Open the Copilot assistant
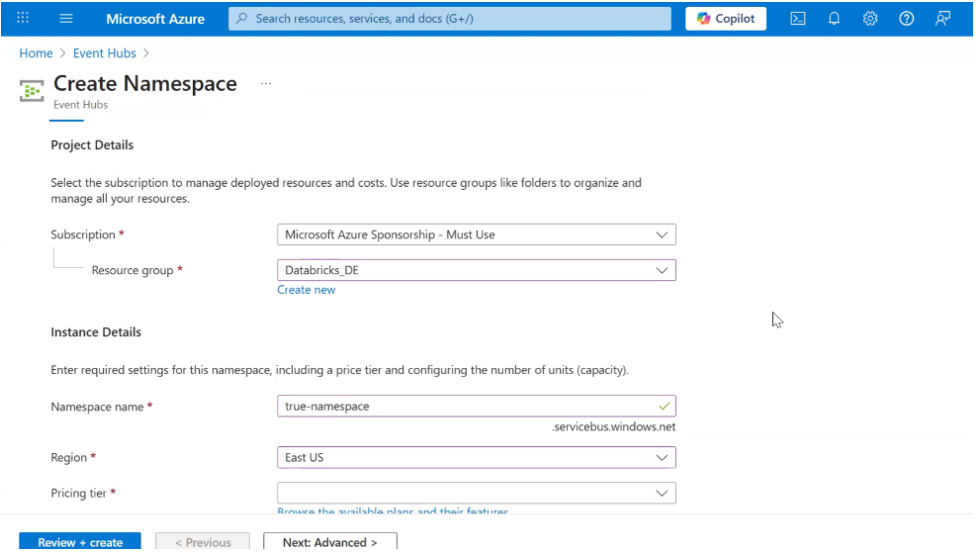 [x=726, y=19]
